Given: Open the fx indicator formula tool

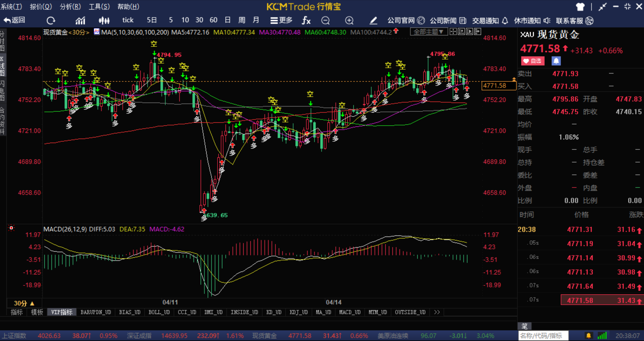Looking at the screenshot, I should pyautogui.click(x=306, y=21).
